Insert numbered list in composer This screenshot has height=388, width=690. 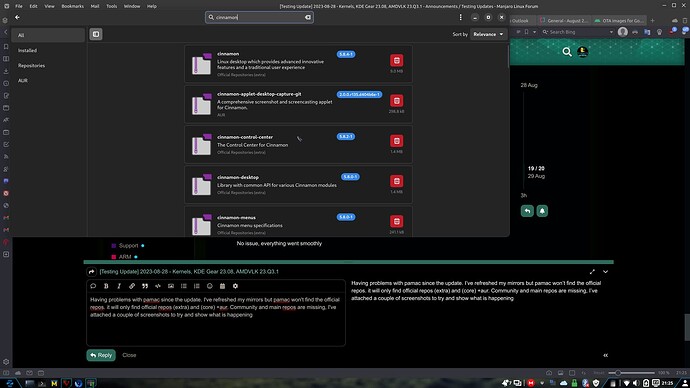pyautogui.click(x=197, y=286)
